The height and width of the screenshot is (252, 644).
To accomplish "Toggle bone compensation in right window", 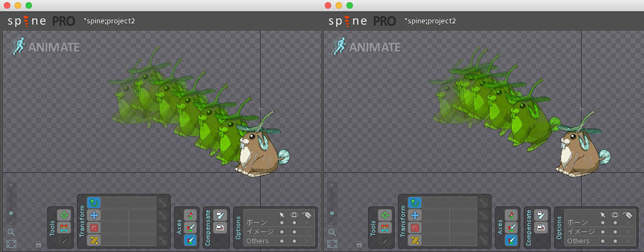I will pyautogui.click(x=541, y=215).
